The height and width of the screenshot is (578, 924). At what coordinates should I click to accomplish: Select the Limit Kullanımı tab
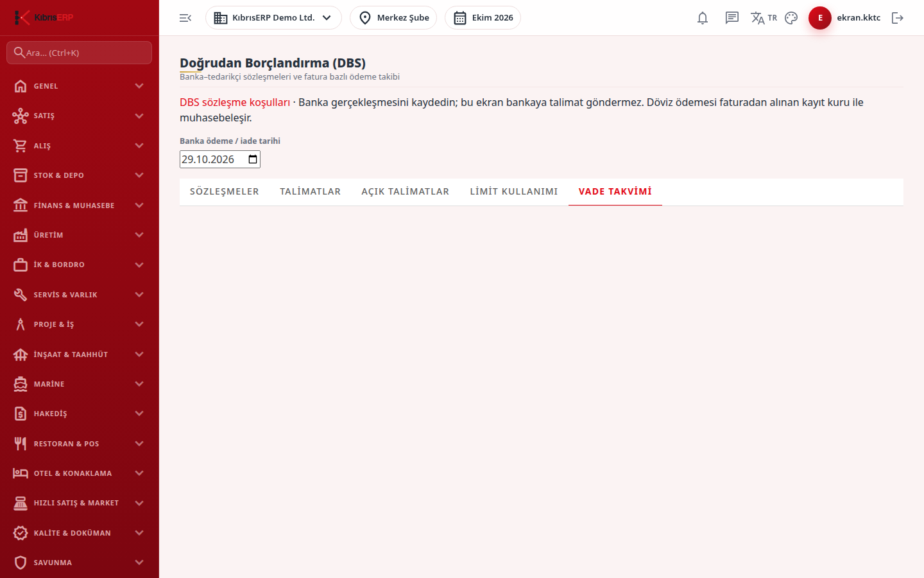(x=514, y=191)
